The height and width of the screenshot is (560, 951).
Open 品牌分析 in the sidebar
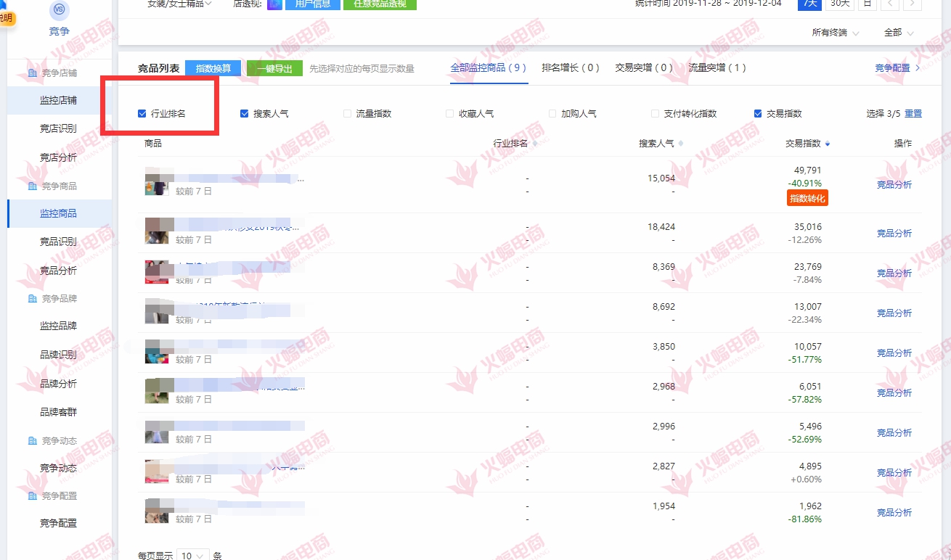click(58, 384)
